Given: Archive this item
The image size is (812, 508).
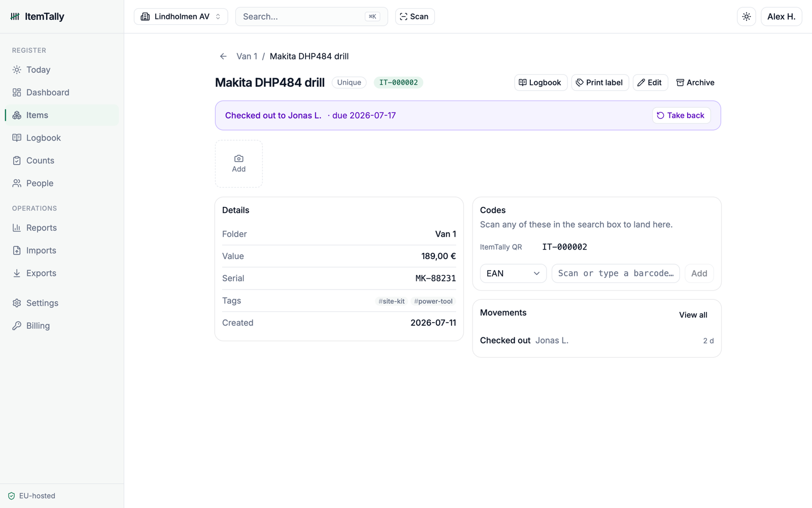Looking at the screenshot, I should [x=695, y=82].
